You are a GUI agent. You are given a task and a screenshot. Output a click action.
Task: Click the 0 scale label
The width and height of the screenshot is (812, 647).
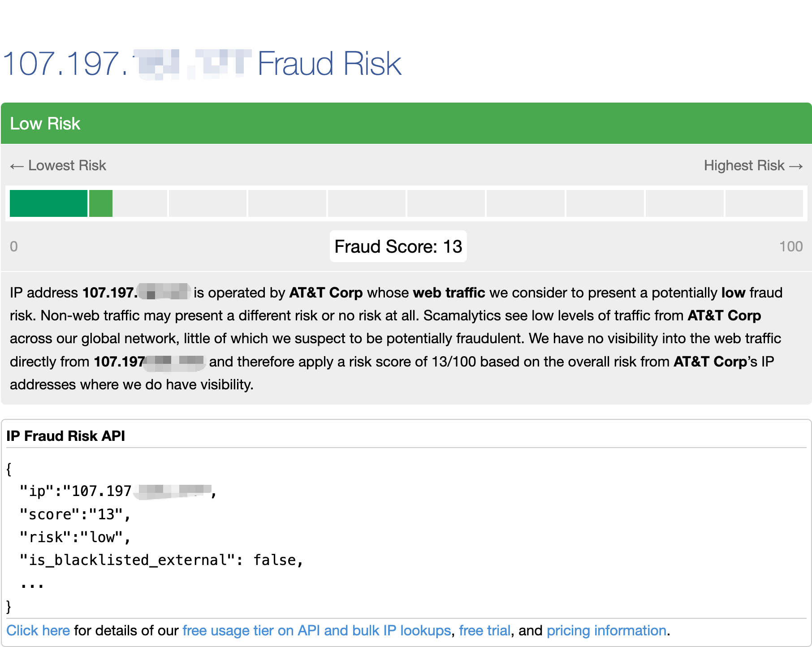coord(14,246)
